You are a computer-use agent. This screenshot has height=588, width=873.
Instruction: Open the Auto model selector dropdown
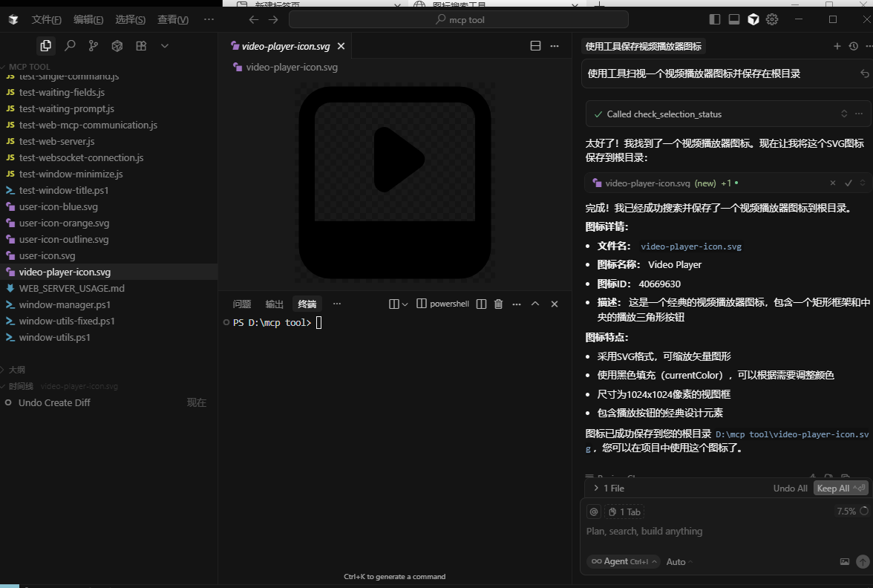click(x=679, y=562)
